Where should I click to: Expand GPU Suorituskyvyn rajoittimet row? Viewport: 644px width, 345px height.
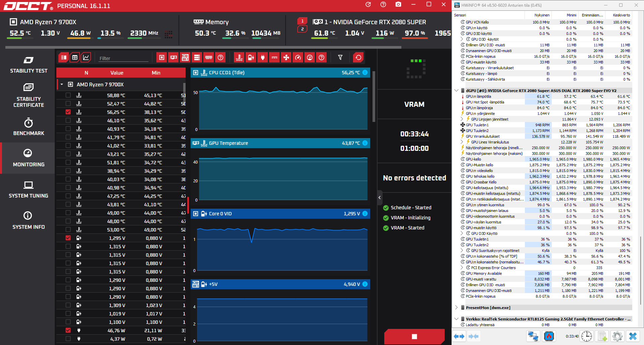click(x=462, y=250)
